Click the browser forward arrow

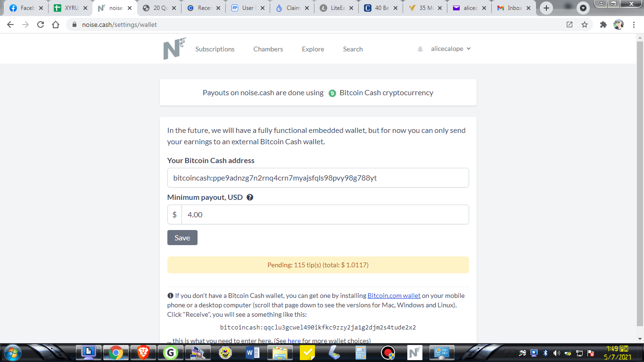[25, 25]
